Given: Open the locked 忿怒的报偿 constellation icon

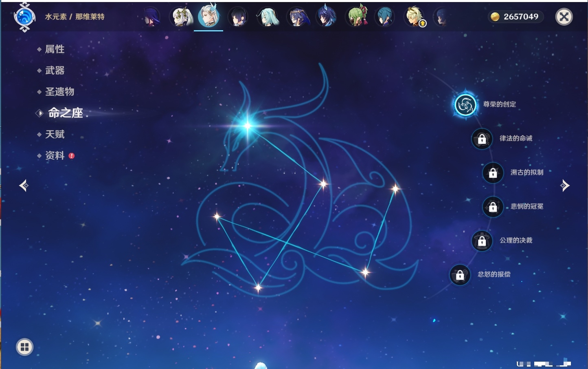Looking at the screenshot, I should (x=460, y=275).
